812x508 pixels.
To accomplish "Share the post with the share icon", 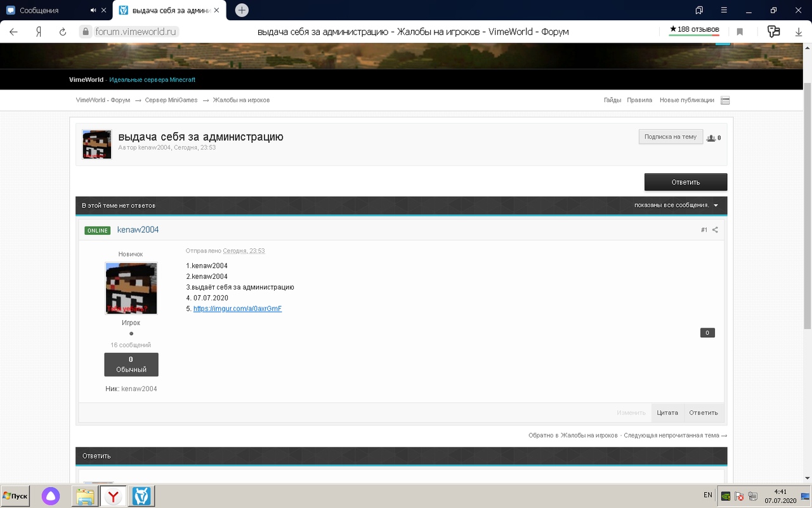I will [715, 230].
